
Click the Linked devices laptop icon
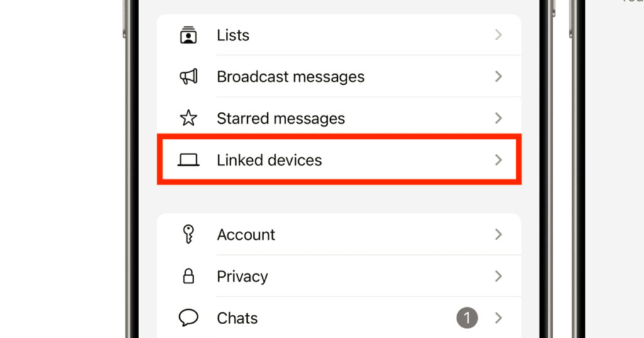pyautogui.click(x=188, y=160)
